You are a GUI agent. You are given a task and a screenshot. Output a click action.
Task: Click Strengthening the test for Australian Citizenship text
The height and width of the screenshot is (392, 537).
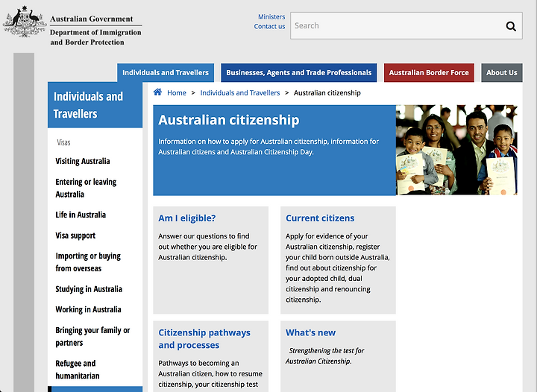pos(324,355)
